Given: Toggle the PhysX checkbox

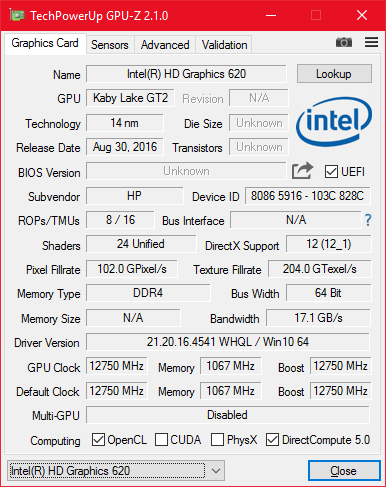Looking at the screenshot, I should (x=217, y=440).
